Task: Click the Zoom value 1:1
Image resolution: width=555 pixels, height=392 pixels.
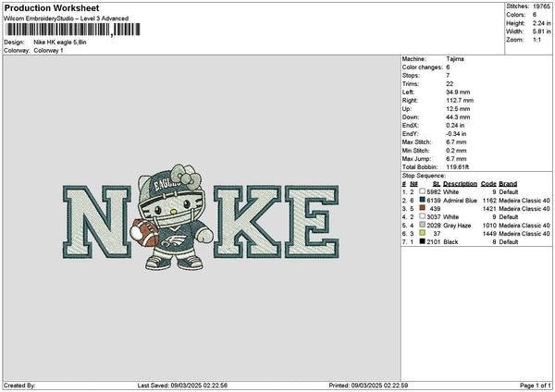Action: [x=536, y=40]
